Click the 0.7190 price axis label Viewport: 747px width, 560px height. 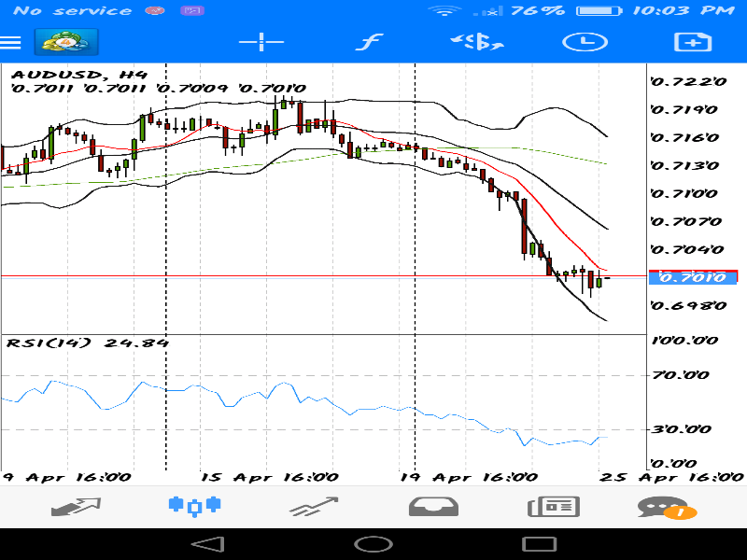[684, 109]
